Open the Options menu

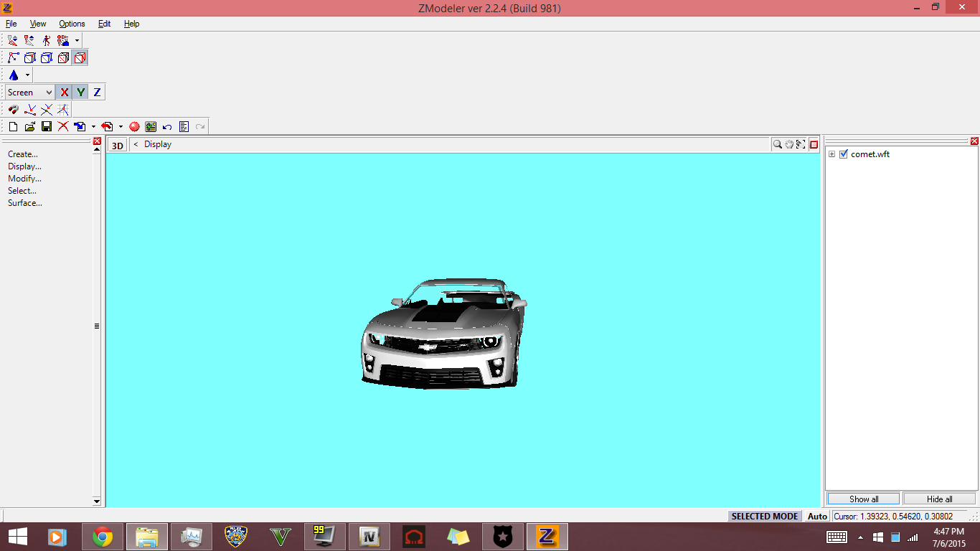click(72, 24)
